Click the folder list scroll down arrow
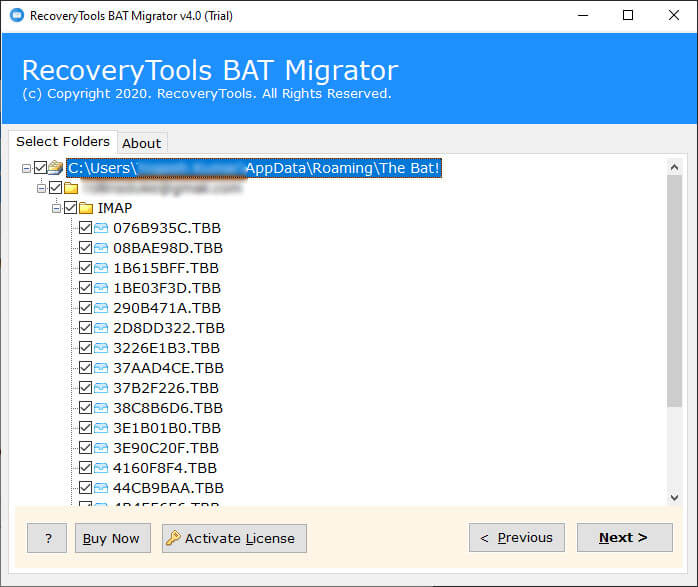This screenshot has height=587, width=698. (x=674, y=497)
